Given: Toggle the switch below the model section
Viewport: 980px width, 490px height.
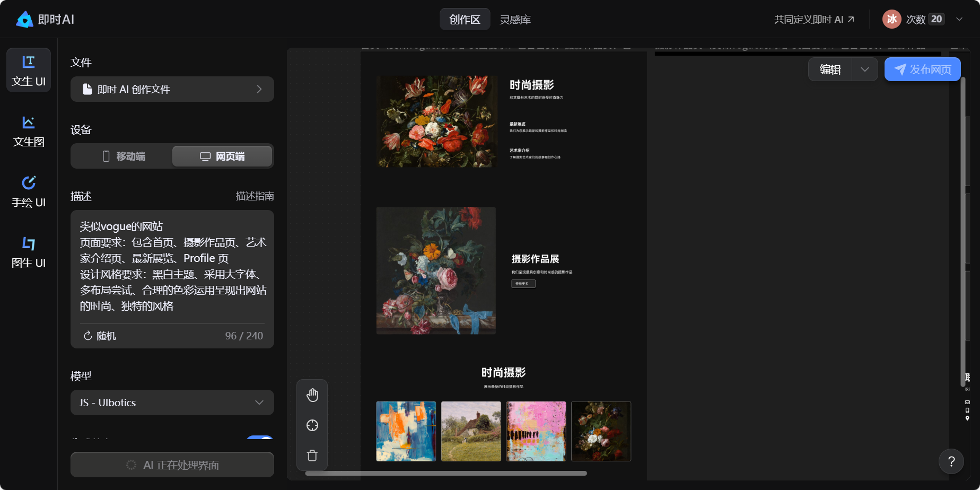Looking at the screenshot, I should pyautogui.click(x=260, y=438).
